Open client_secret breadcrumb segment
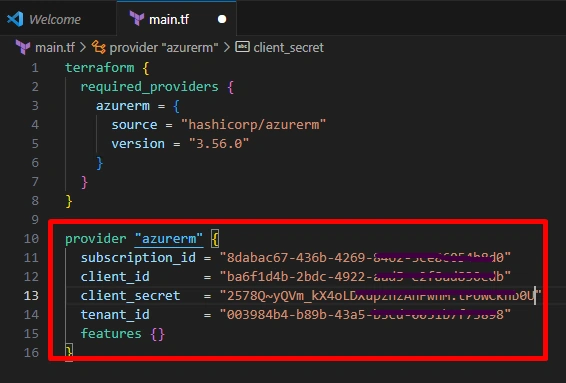Screen dimensions: 566x383 pyautogui.click(x=288, y=47)
